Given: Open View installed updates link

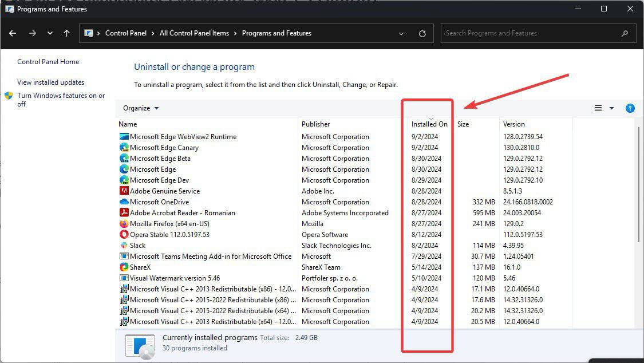Looking at the screenshot, I should tap(50, 82).
